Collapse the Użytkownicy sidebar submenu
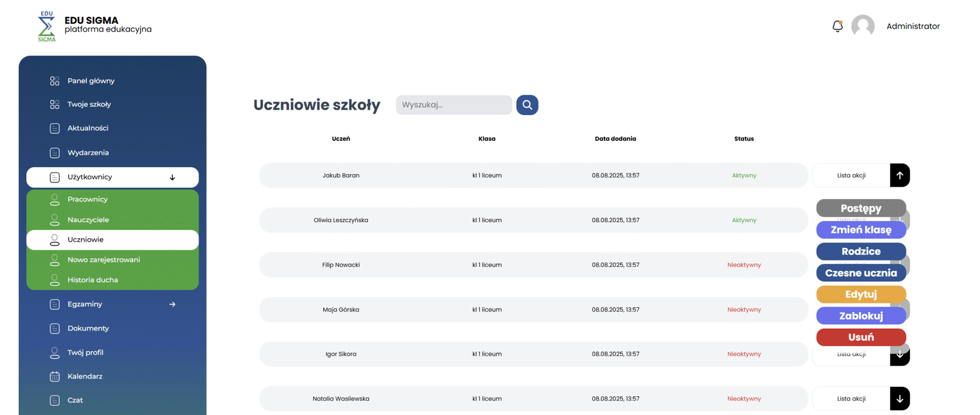Image resolution: width=980 pixels, height=415 pixels. click(172, 178)
